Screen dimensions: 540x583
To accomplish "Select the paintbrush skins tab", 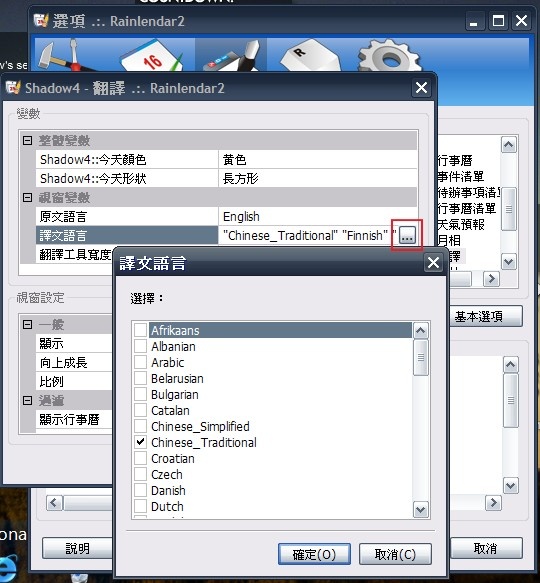I will click(x=231, y=55).
